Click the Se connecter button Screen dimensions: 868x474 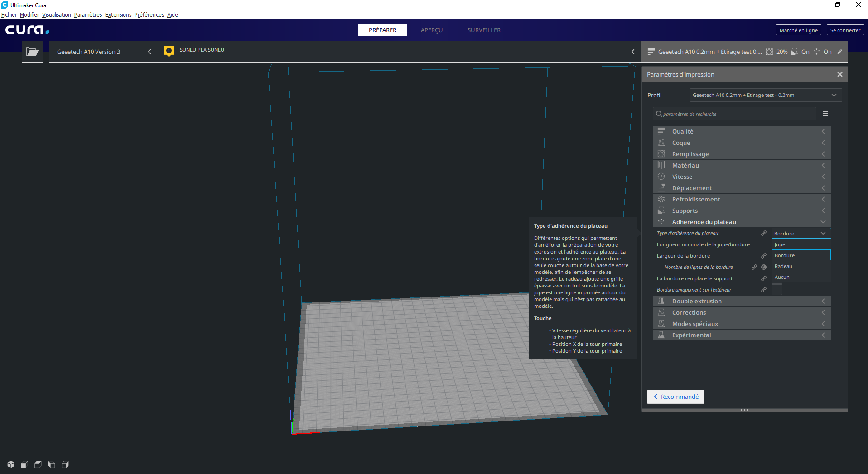click(x=845, y=30)
